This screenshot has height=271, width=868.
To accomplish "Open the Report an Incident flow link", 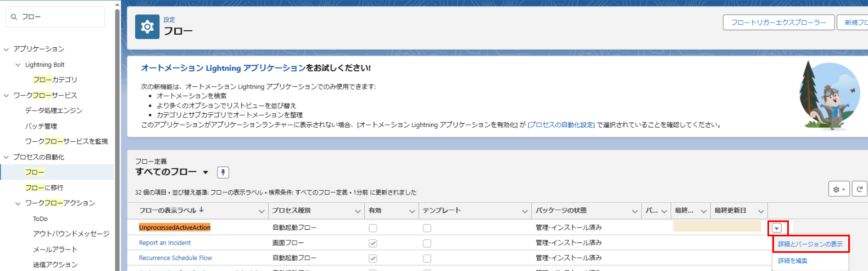I will click(165, 243).
